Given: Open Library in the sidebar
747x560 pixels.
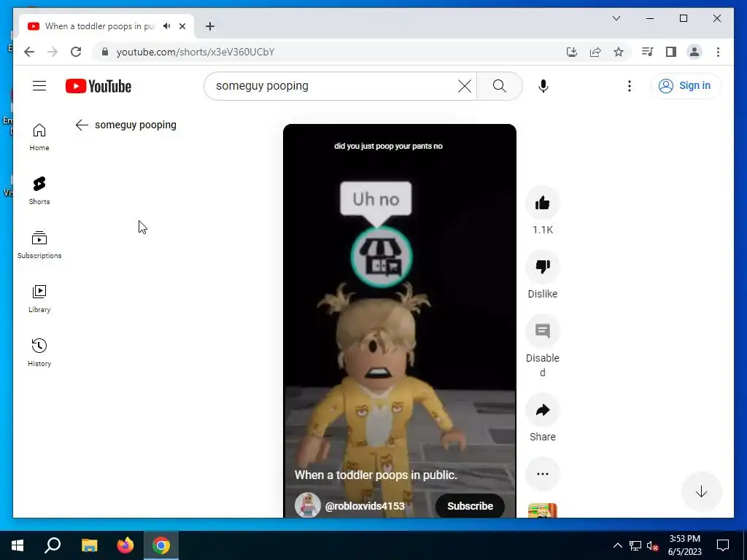Looking at the screenshot, I should click(x=39, y=298).
